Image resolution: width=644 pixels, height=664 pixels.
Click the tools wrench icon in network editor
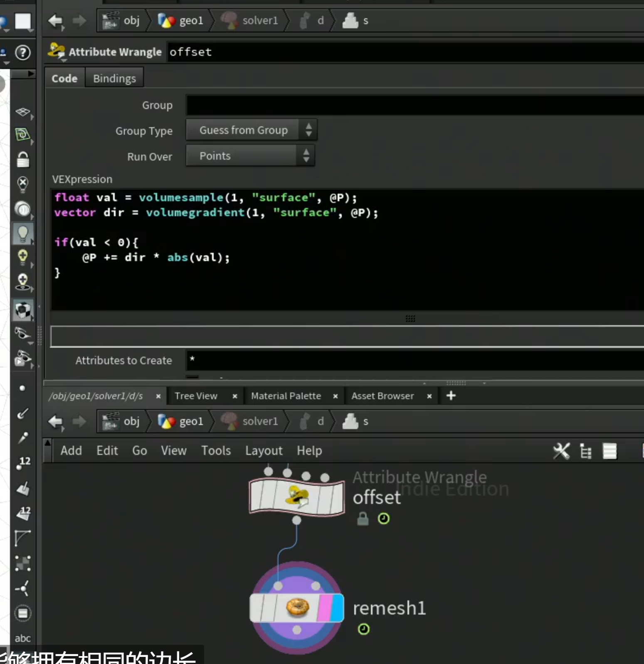click(x=561, y=451)
